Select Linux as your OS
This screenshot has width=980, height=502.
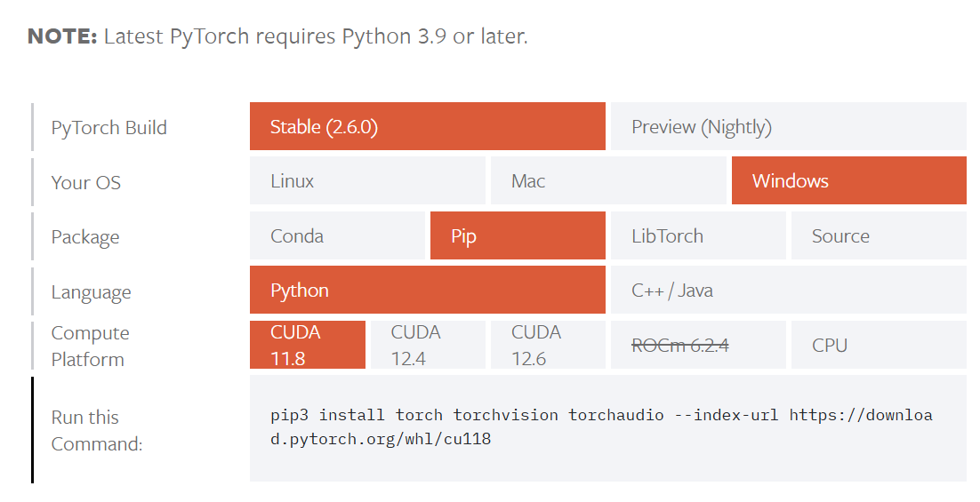pyautogui.click(x=367, y=181)
